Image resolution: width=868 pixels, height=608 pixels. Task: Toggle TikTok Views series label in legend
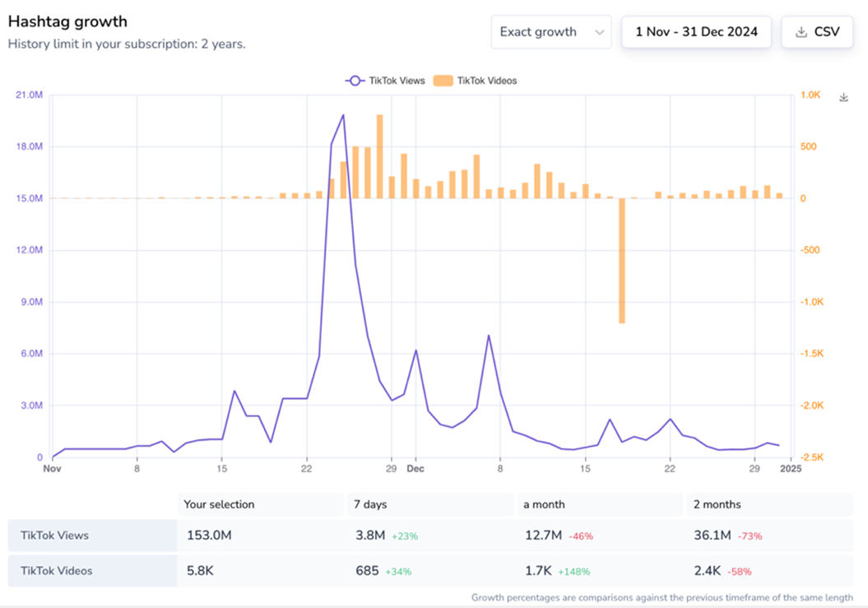click(x=397, y=81)
